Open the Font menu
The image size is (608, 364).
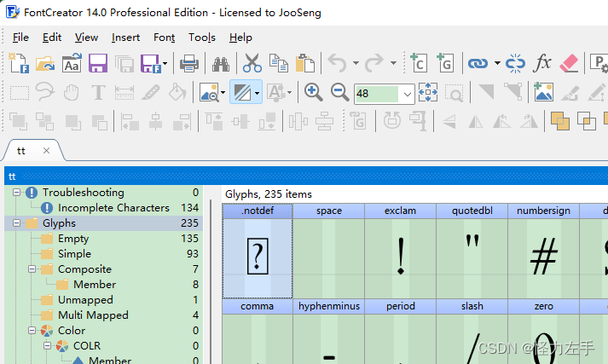(x=165, y=38)
